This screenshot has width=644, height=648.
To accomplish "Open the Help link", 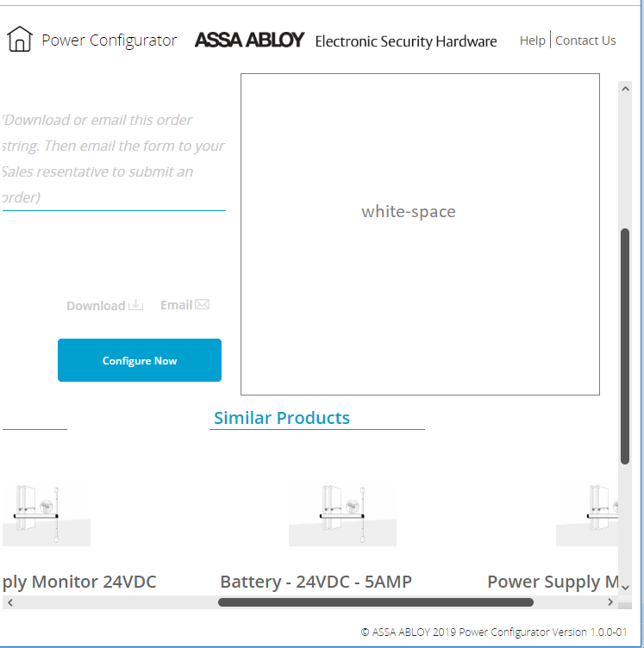I will click(532, 40).
